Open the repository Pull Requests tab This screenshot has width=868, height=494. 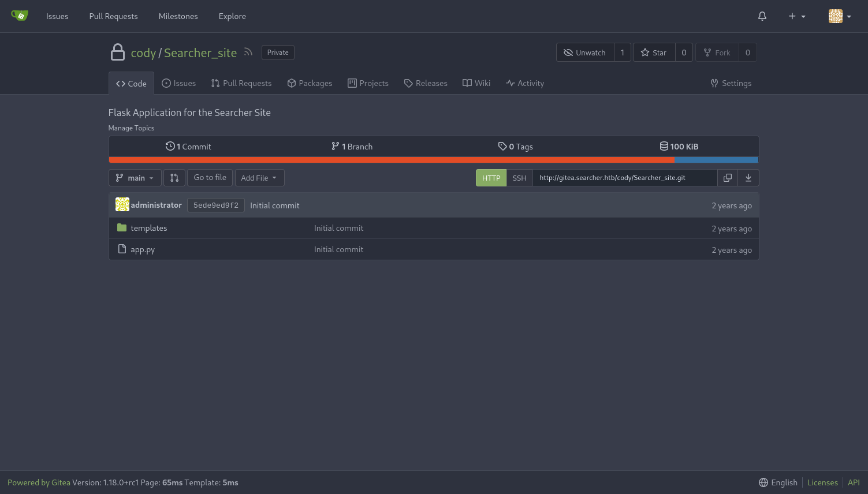(x=241, y=83)
